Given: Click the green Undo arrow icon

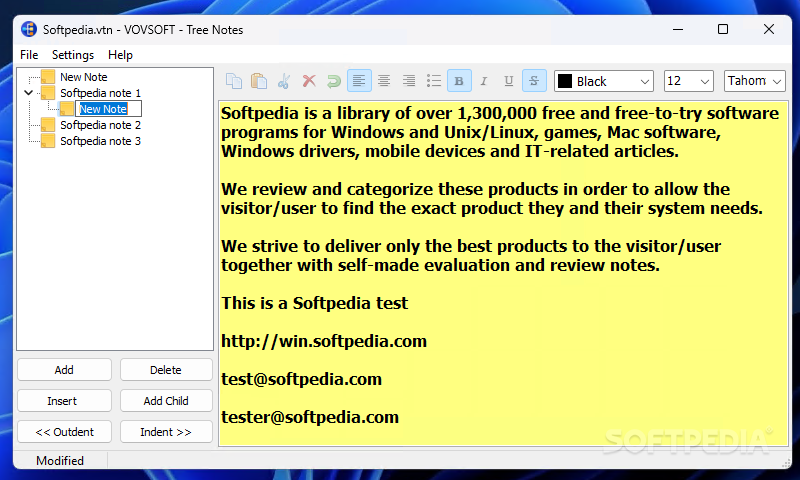Looking at the screenshot, I should pyautogui.click(x=334, y=81).
